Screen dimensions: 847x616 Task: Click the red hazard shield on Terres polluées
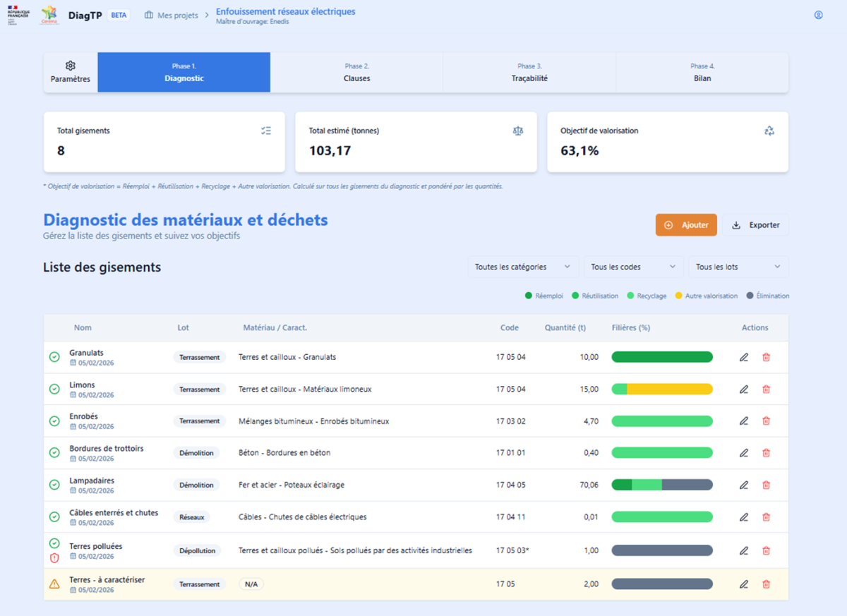click(54, 558)
